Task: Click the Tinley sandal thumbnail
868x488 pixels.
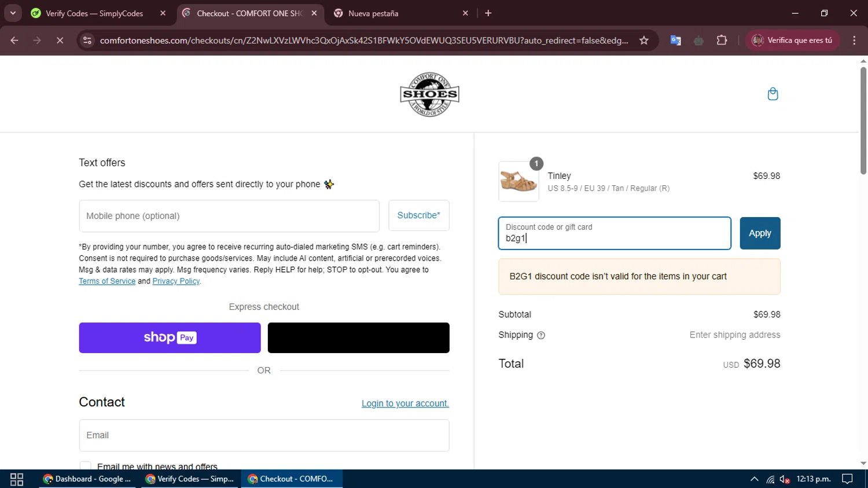Action: [x=518, y=181]
